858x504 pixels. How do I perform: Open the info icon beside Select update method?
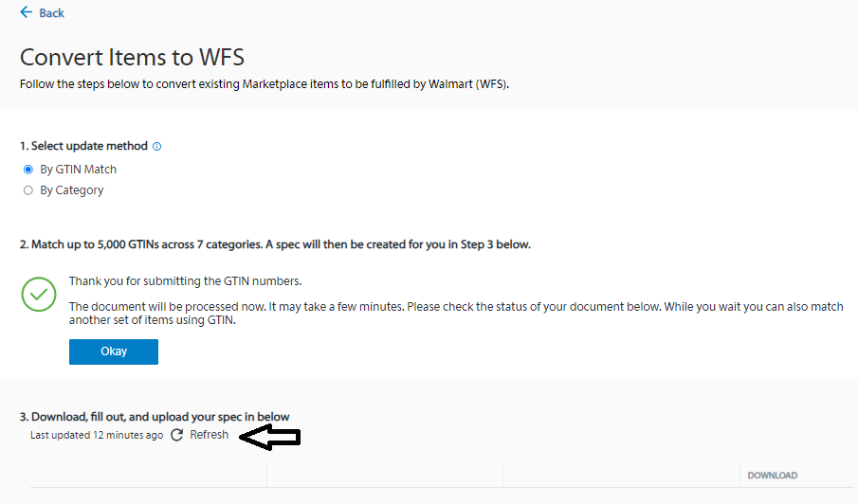point(157,146)
